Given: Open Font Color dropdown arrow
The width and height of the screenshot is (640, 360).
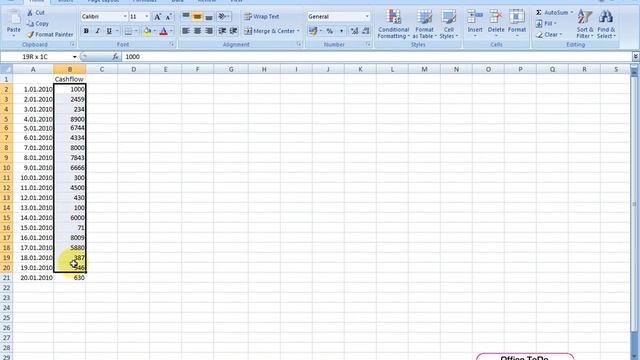Looking at the screenshot, I should pyautogui.click(x=171, y=31).
